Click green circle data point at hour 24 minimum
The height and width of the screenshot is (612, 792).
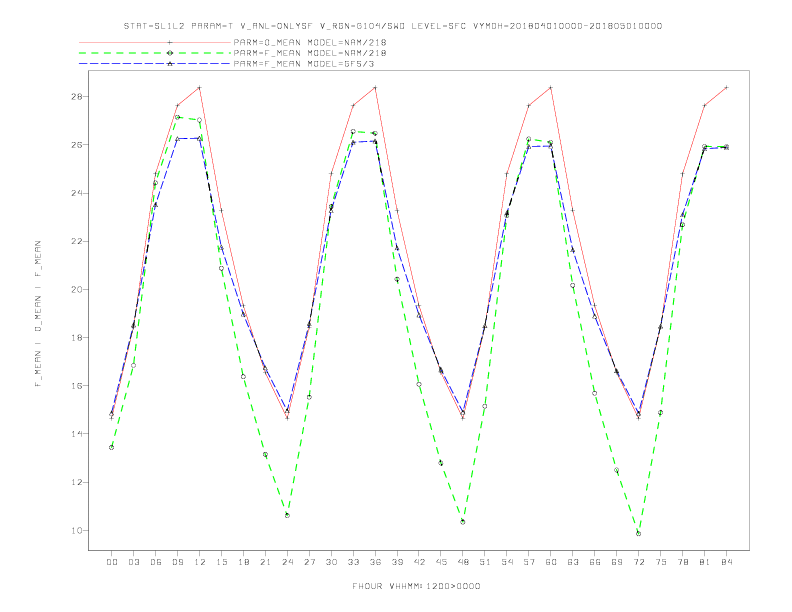click(287, 516)
